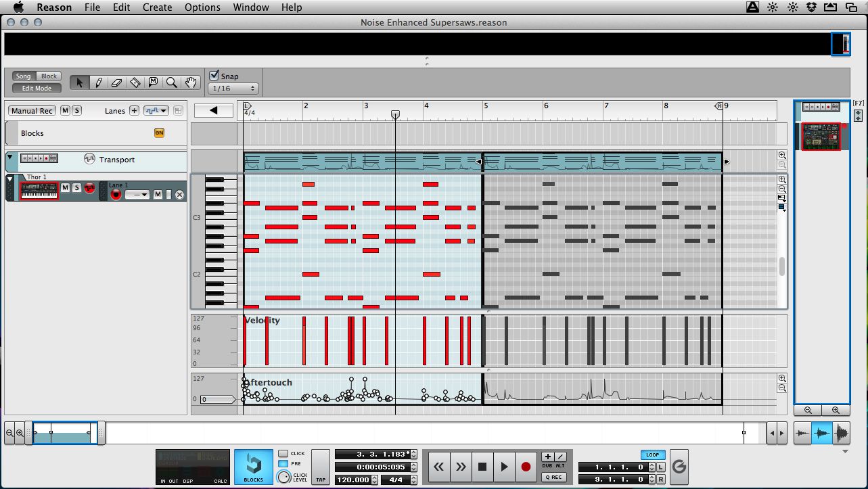Click the Tap tempo button
Screen dimensions: 868x489
click(321, 467)
